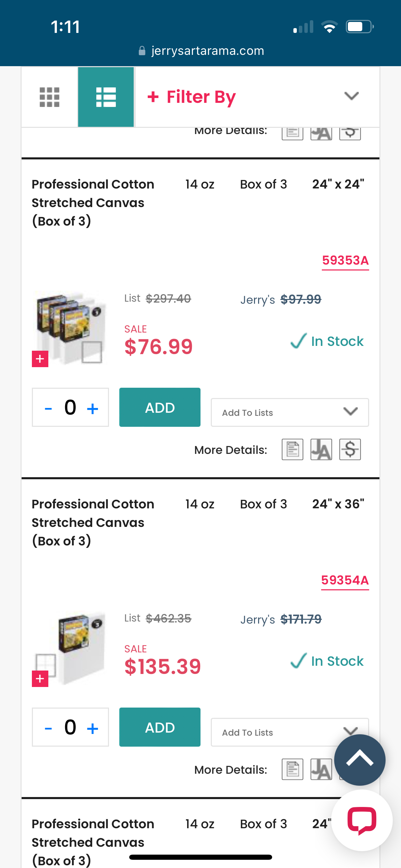Tap the scroll-to-top arrow button
The height and width of the screenshot is (868, 401).
coord(360,760)
